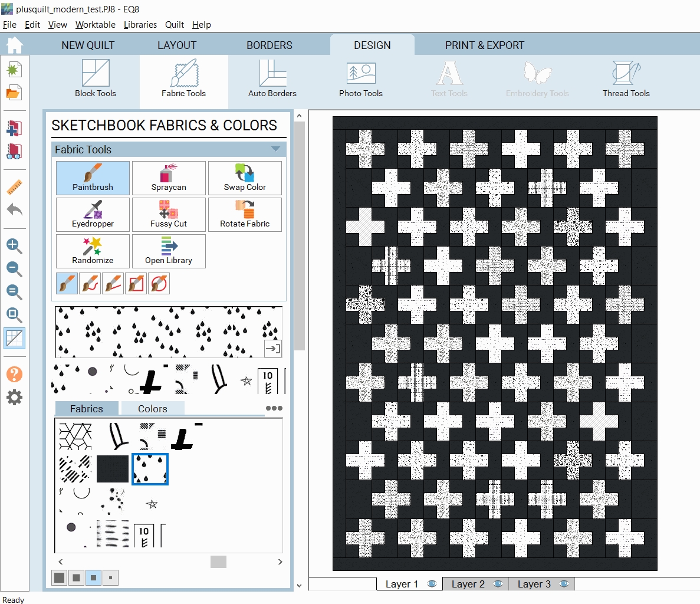The image size is (700, 604).
Task: Click the Randomize tool
Action: click(x=93, y=251)
